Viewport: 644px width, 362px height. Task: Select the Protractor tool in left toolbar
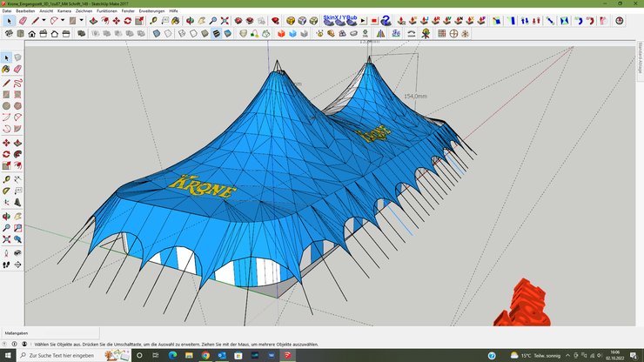(x=6, y=191)
